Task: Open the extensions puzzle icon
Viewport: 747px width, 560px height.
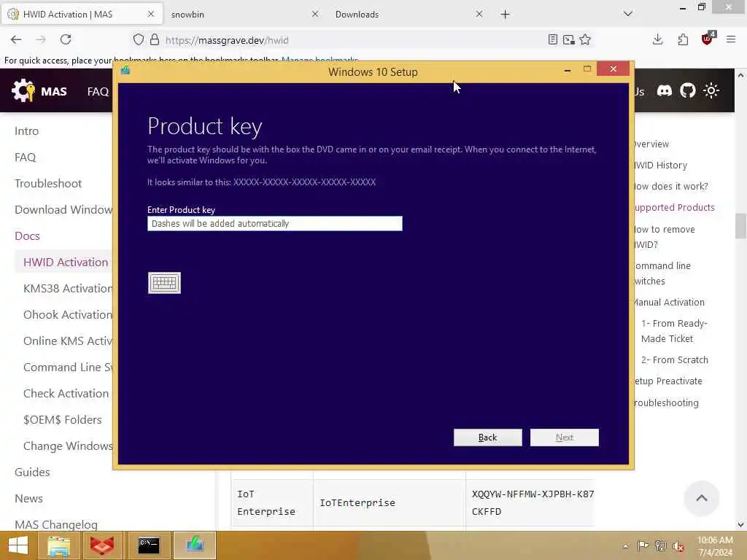Action: (683, 39)
